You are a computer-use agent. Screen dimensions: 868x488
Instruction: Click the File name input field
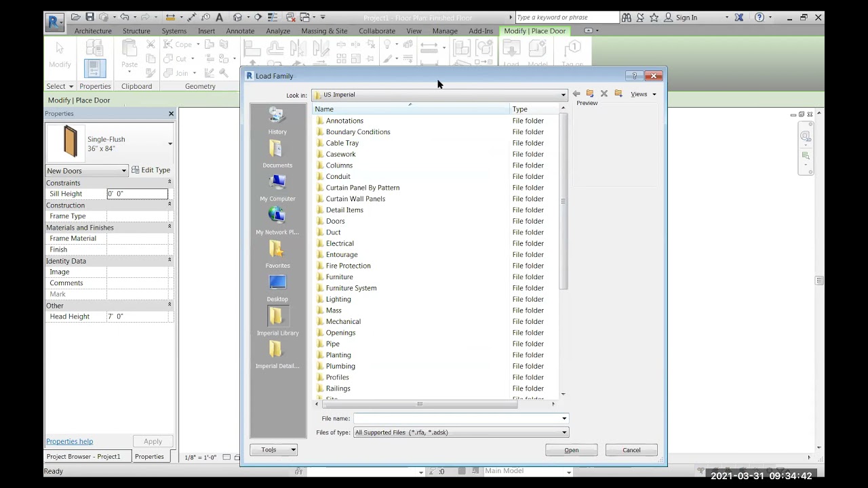point(456,419)
